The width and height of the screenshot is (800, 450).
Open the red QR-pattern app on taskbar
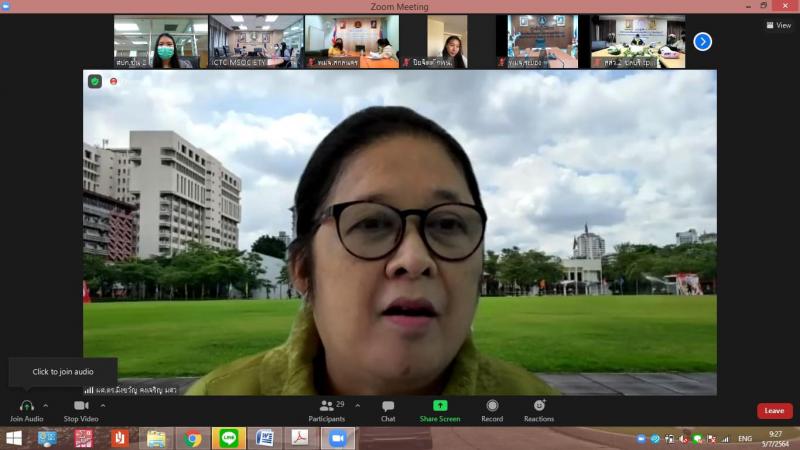point(83,438)
